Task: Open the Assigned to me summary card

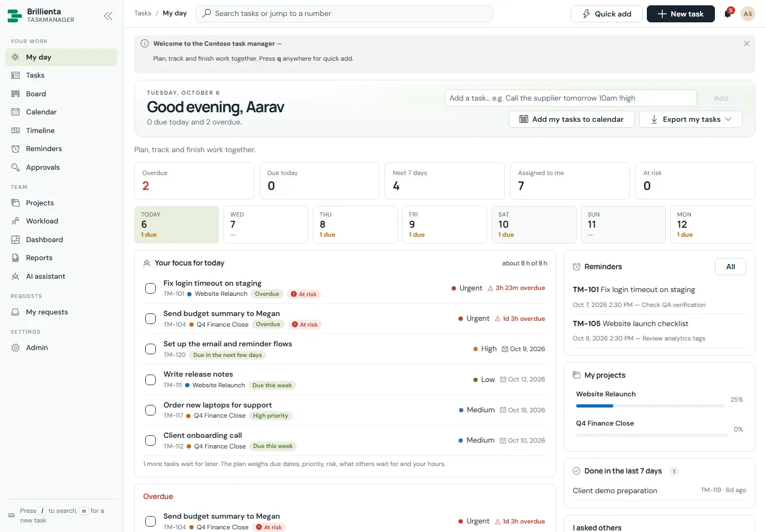Action: pyautogui.click(x=570, y=181)
